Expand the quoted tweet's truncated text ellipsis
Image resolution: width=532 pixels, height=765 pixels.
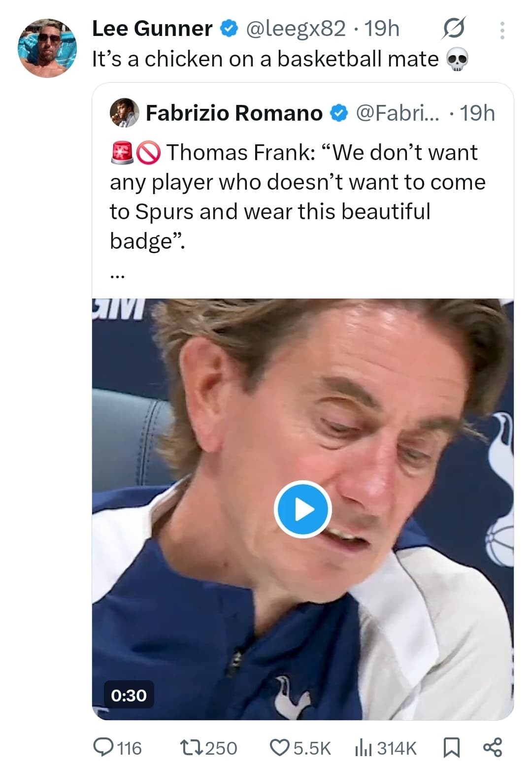click(117, 276)
